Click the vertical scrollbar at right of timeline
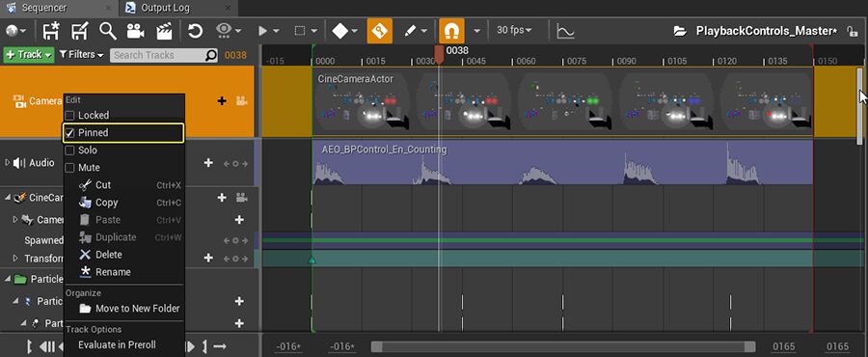Screen dimensions: 868x357 click(859, 105)
